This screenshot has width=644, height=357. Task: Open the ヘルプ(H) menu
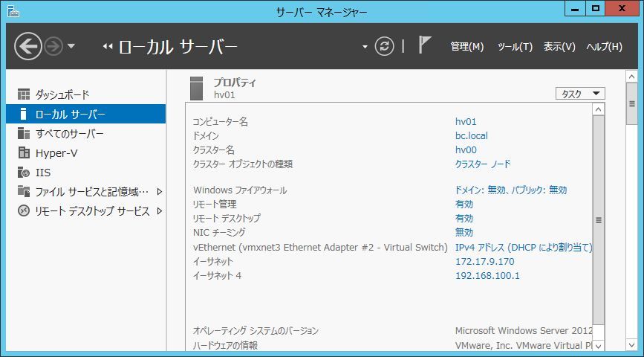point(604,46)
